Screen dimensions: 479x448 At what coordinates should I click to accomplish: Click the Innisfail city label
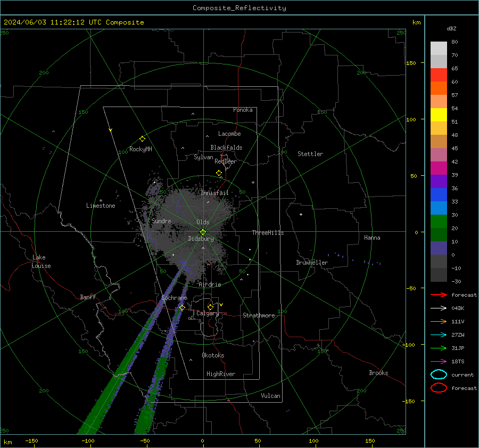[214, 193]
